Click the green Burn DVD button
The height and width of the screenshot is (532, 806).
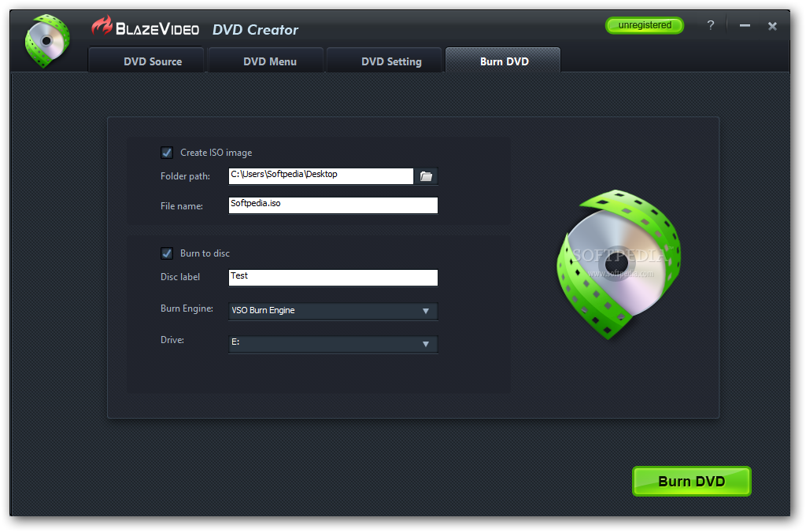point(691,481)
